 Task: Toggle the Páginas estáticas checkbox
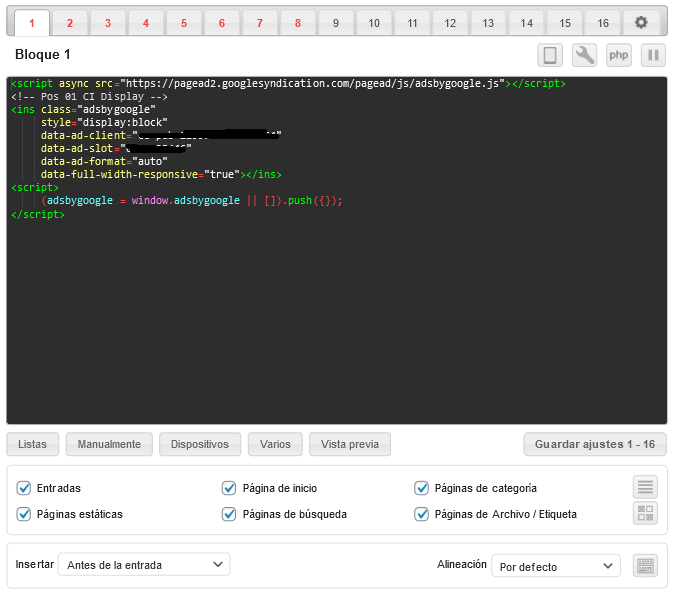tap(23, 514)
